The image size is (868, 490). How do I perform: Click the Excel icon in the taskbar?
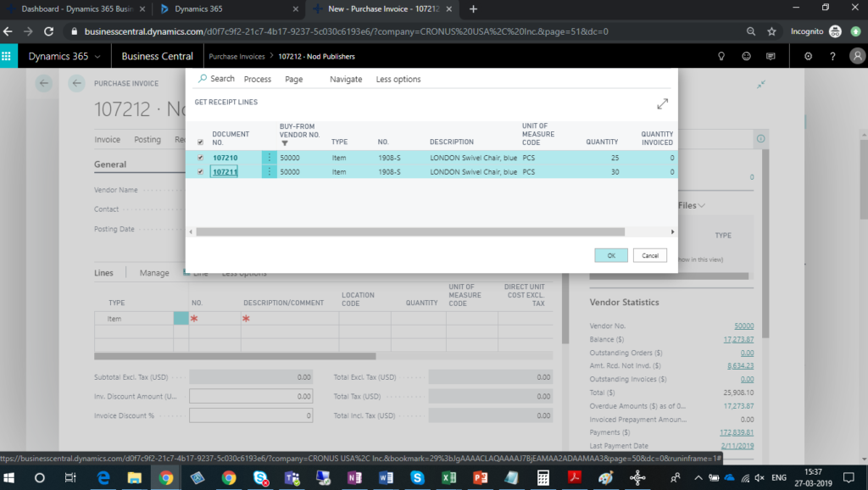click(x=449, y=477)
